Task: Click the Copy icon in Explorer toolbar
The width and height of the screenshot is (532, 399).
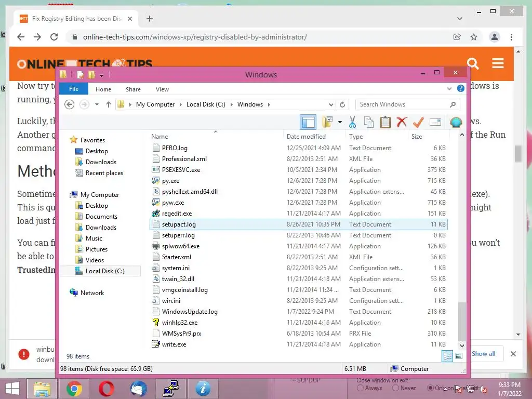Action: point(368,122)
